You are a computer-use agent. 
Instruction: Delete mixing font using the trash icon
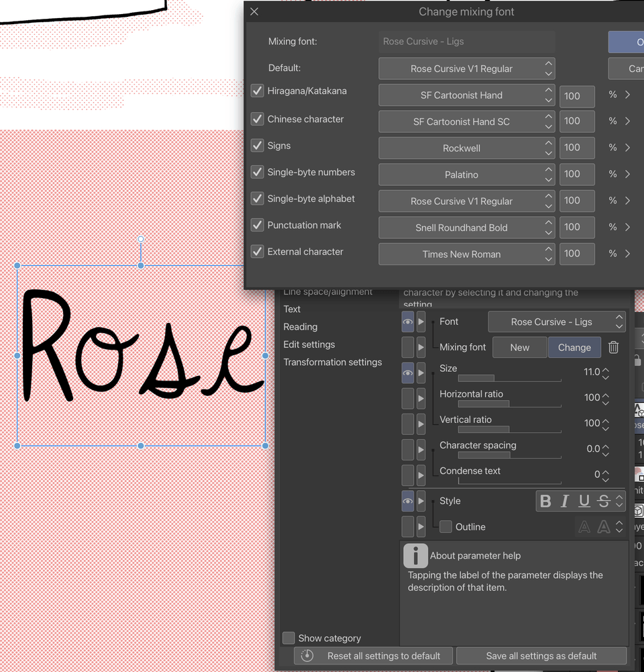click(614, 347)
